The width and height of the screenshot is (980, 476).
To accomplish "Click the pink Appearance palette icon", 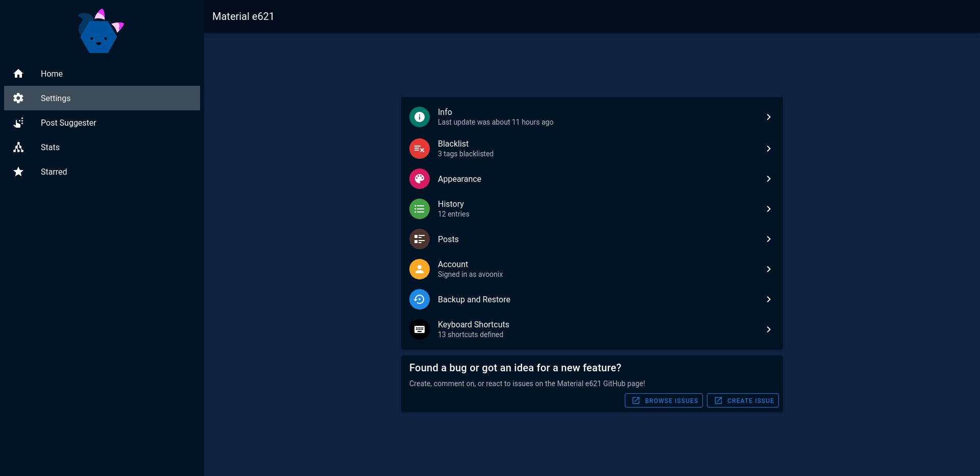I will pyautogui.click(x=420, y=179).
